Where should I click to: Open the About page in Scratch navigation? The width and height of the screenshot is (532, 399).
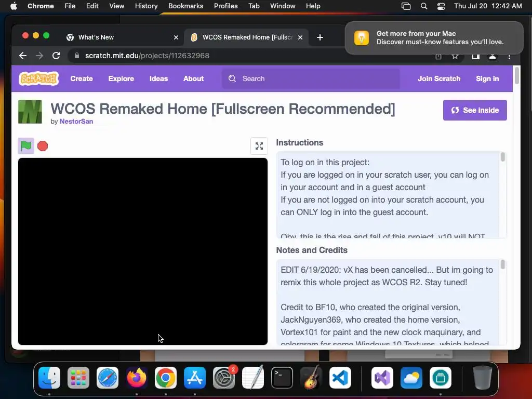point(193,78)
